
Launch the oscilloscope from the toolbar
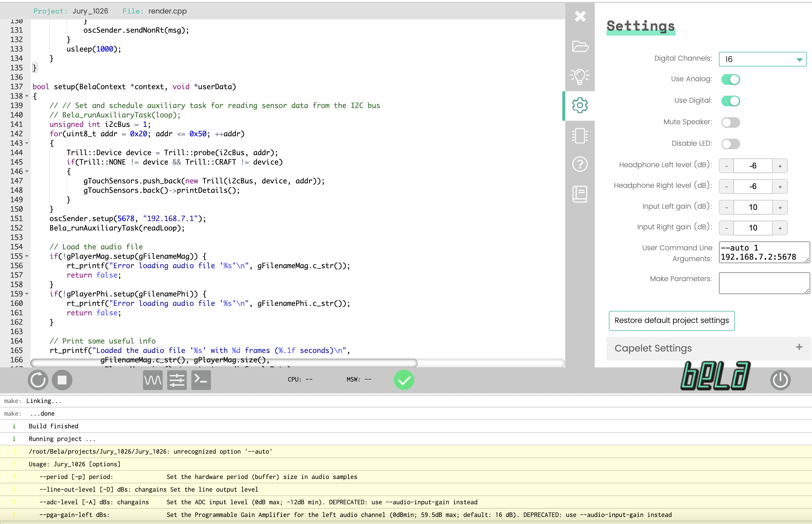pos(153,380)
